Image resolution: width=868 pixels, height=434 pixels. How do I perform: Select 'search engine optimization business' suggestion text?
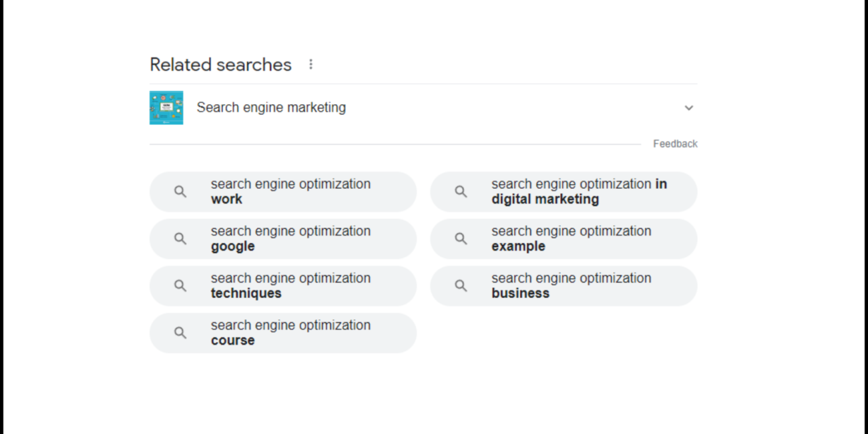(571, 286)
